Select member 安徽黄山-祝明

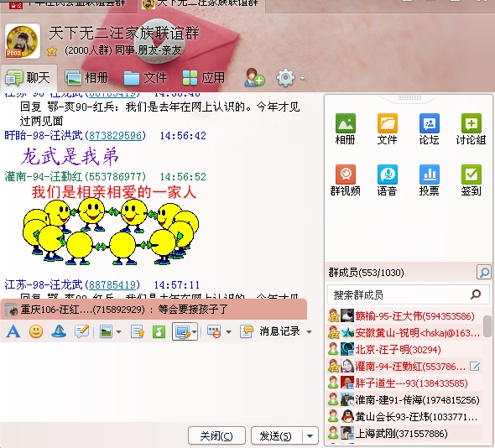[404, 333]
